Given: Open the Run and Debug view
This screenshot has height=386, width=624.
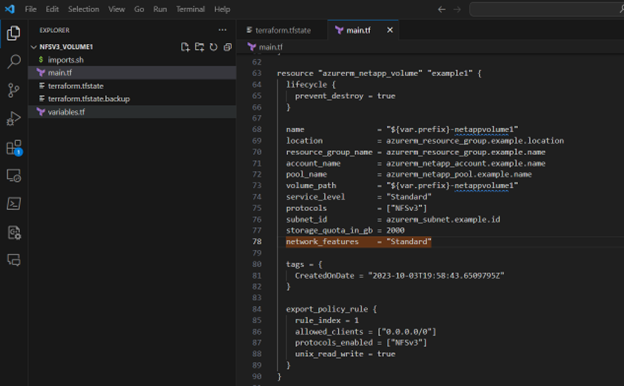Looking at the screenshot, I should pyautogui.click(x=14, y=119).
